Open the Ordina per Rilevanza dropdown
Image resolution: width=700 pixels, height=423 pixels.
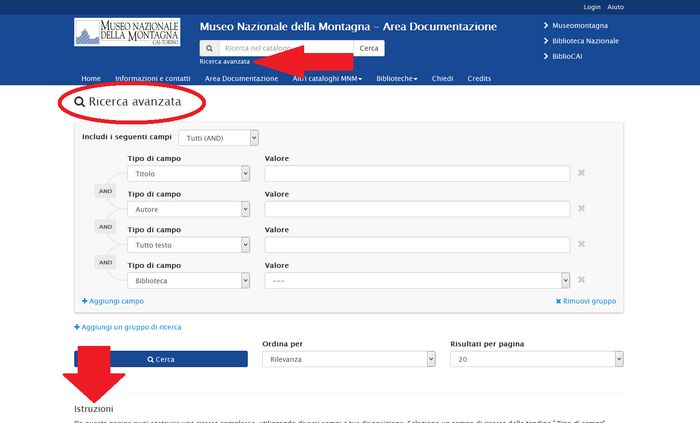(x=349, y=359)
